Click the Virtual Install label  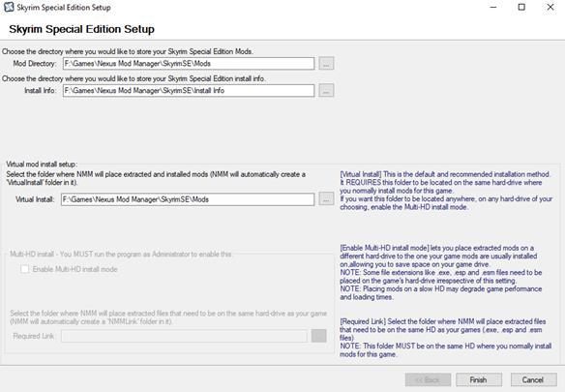[35, 199]
